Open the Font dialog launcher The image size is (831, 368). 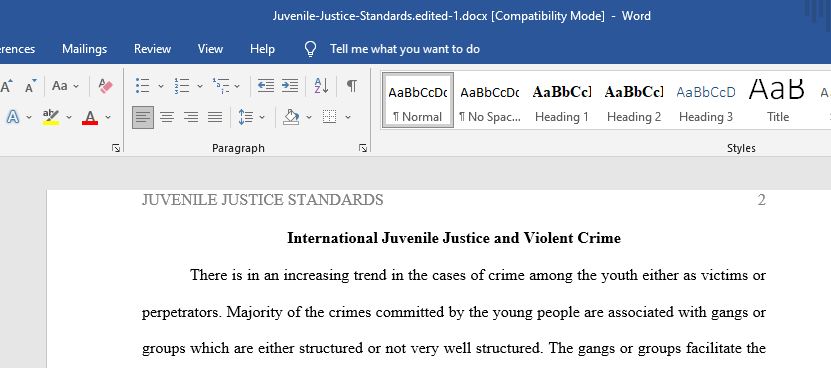point(116,148)
